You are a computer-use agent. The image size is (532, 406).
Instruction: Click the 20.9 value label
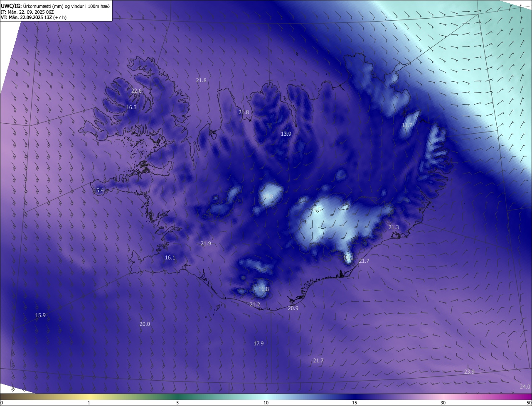coord(293,308)
